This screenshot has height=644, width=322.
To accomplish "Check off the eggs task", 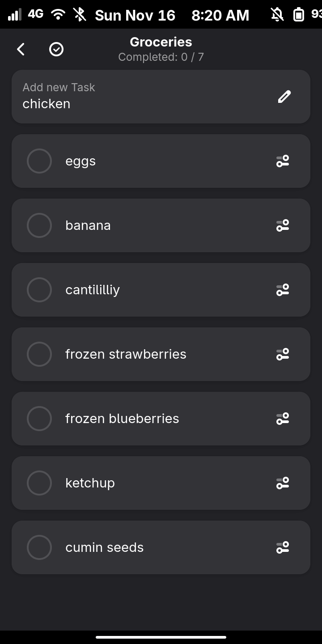I will [x=39, y=161].
